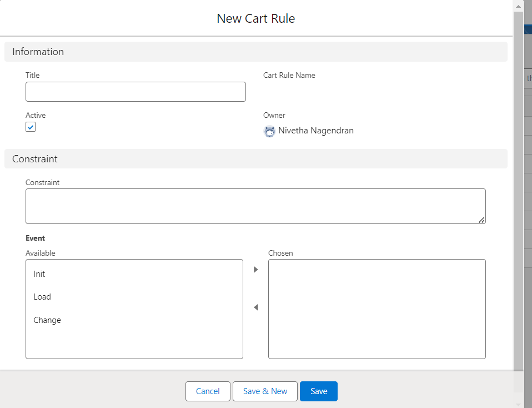This screenshot has height=408, width=532.
Task: Select Change in the Available events list
Action: (x=47, y=320)
